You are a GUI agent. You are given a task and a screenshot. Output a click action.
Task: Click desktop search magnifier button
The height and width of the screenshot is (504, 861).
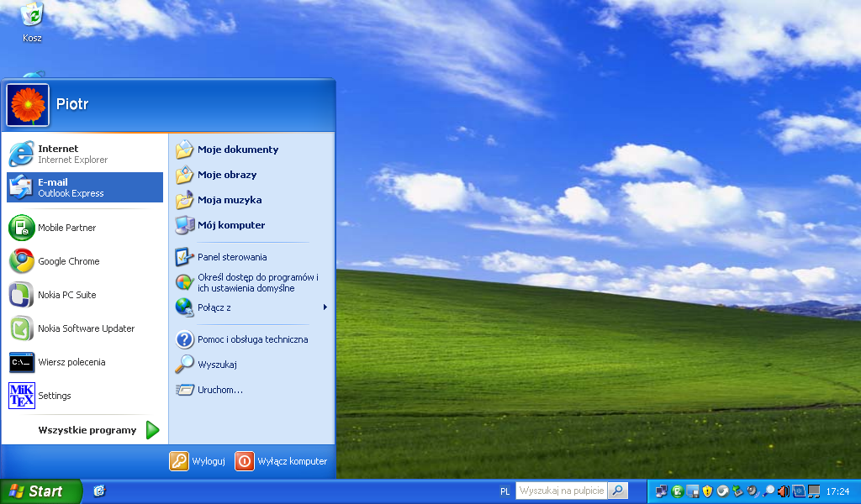618,491
